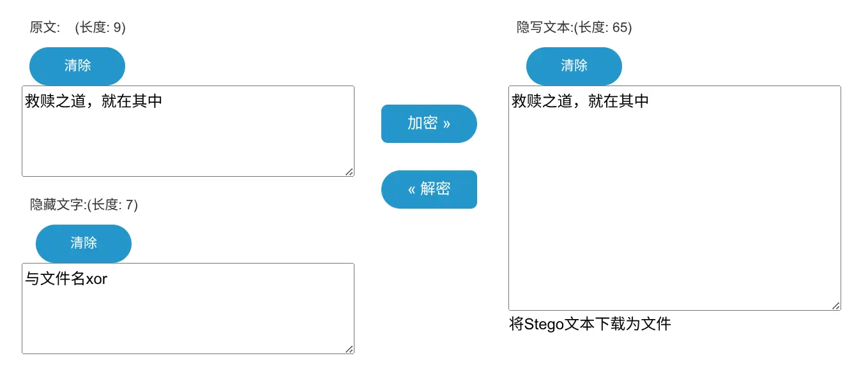Click the 加密 » button

click(429, 124)
